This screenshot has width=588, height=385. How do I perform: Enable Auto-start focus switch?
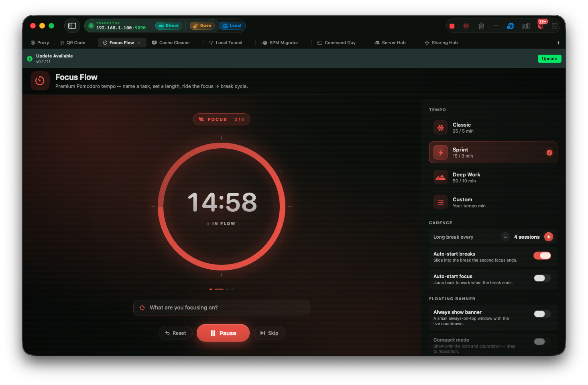click(x=542, y=278)
